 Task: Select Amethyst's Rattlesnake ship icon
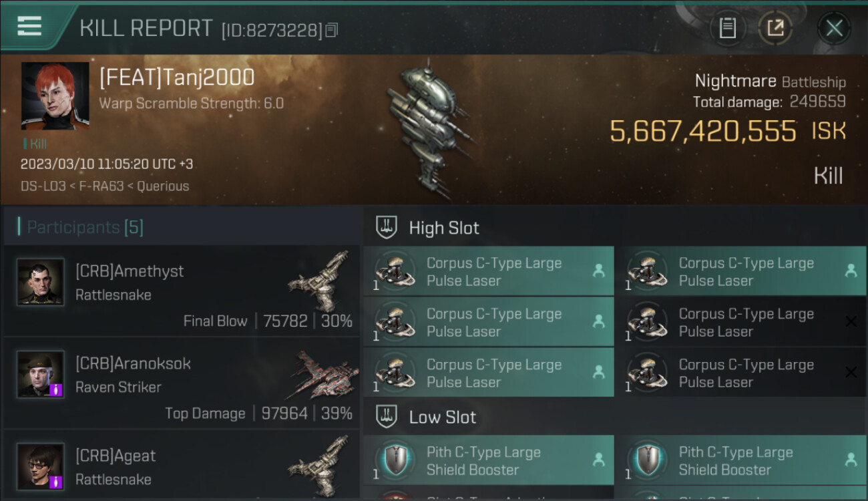point(320,274)
